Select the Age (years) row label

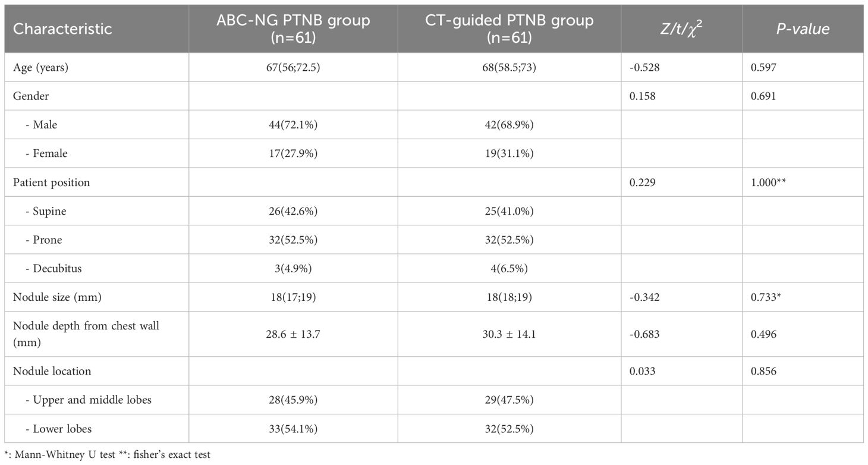click(40, 67)
